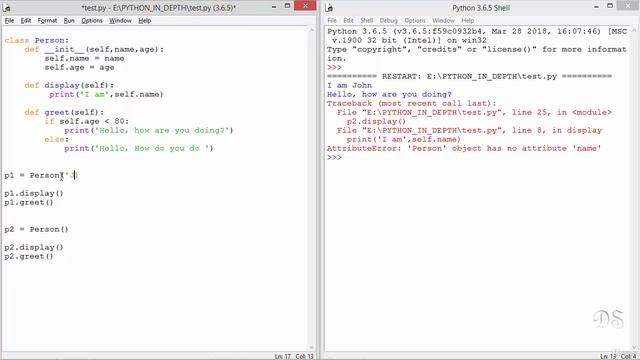Click the editor status bar 'Ln: 17 Col: 13'
This screenshot has height=360, width=640.
(x=294, y=356)
